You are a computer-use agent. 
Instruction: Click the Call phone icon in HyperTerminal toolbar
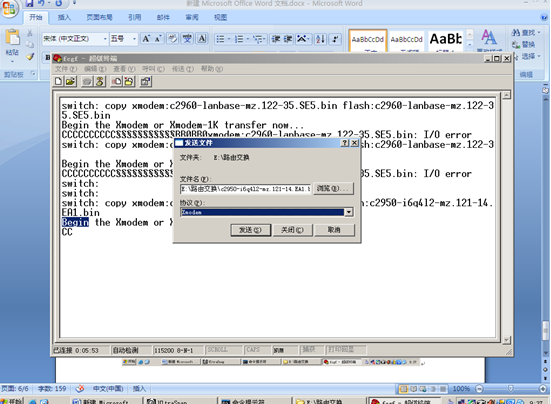click(87, 82)
